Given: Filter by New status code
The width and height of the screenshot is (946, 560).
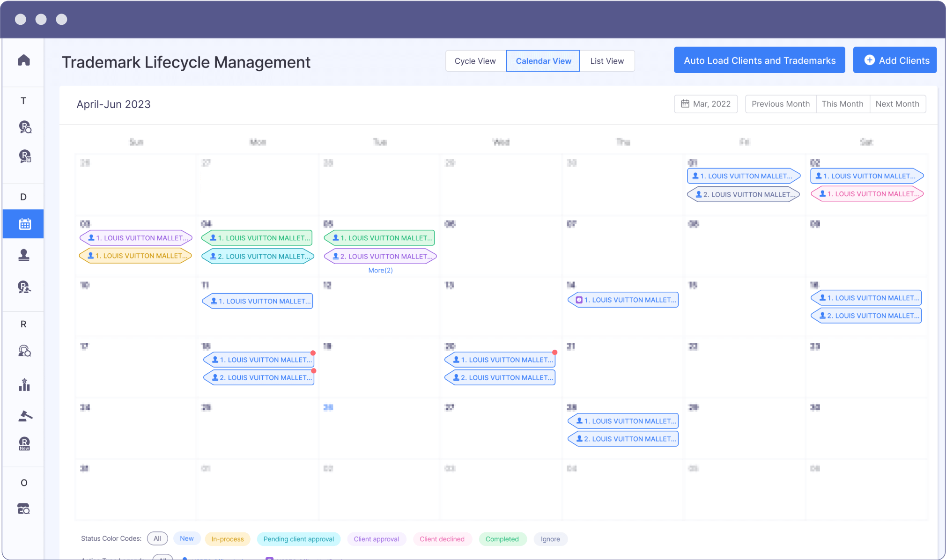Looking at the screenshot, I should 186,538.
